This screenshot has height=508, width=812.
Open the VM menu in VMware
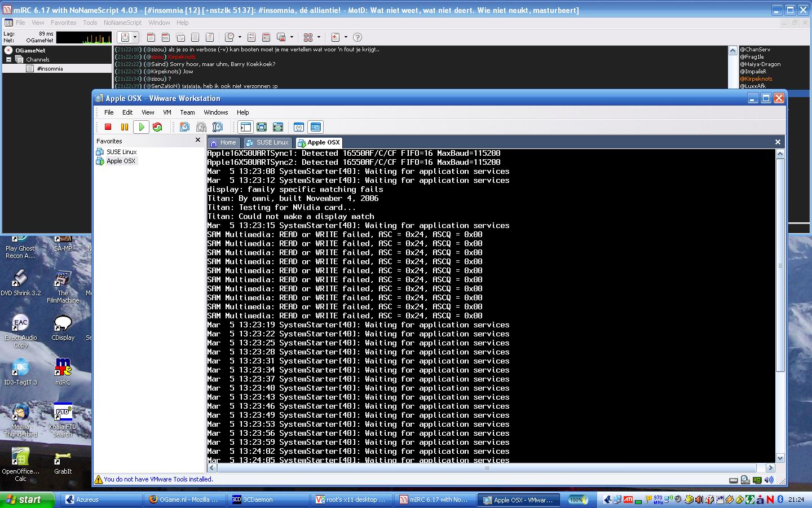click(x=167, y=112)
